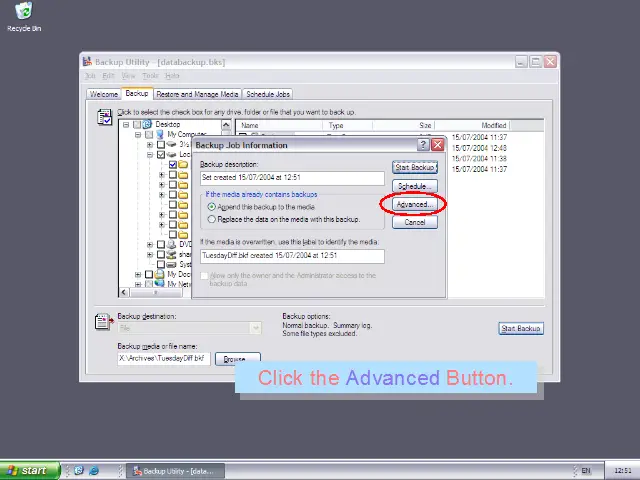The width and height of the screenshot is (640, 480).
Task: Collapse the My Computer tree node
Action: [x=138, y=135]
